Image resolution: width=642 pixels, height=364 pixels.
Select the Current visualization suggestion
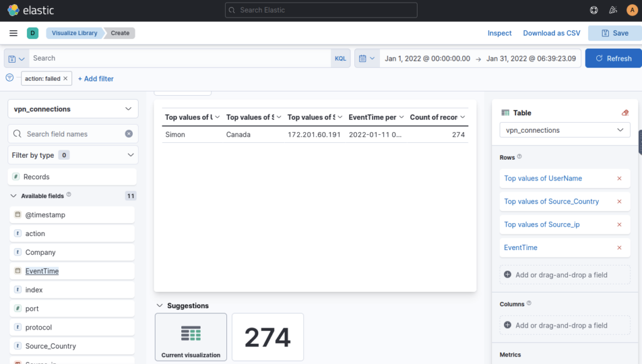[x=191, y=337]
